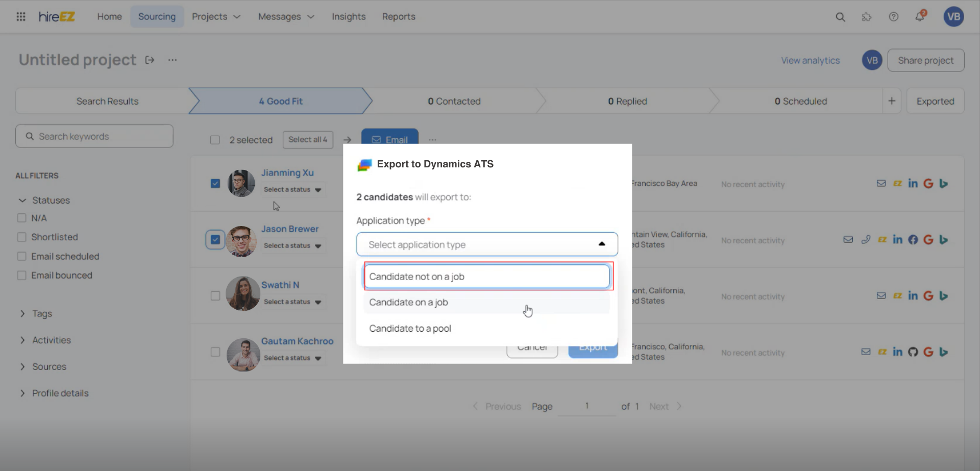
Task: Expand the Profile details filter section
Action: click(54, 393)
